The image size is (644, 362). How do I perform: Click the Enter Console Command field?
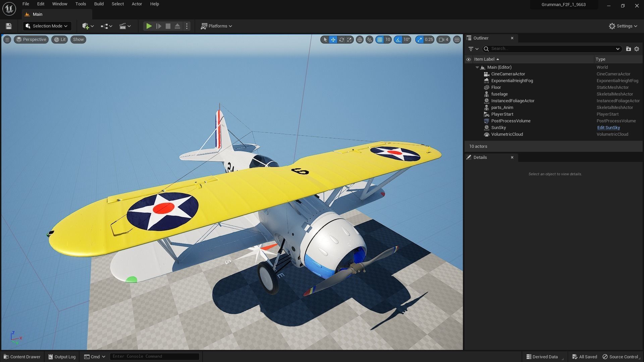click(155, 356)
